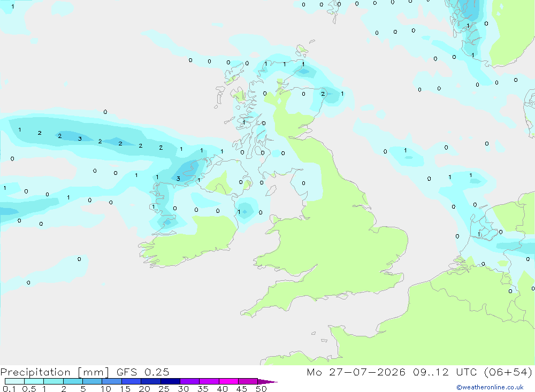Click the legend label '0.5'
Screen dimensions: 535x392
click(29, 389)
